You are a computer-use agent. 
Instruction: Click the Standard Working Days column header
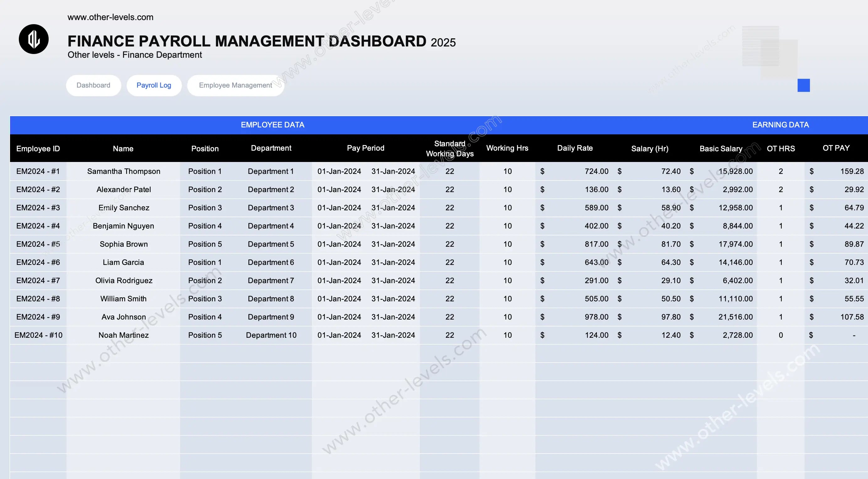(449, 149)
